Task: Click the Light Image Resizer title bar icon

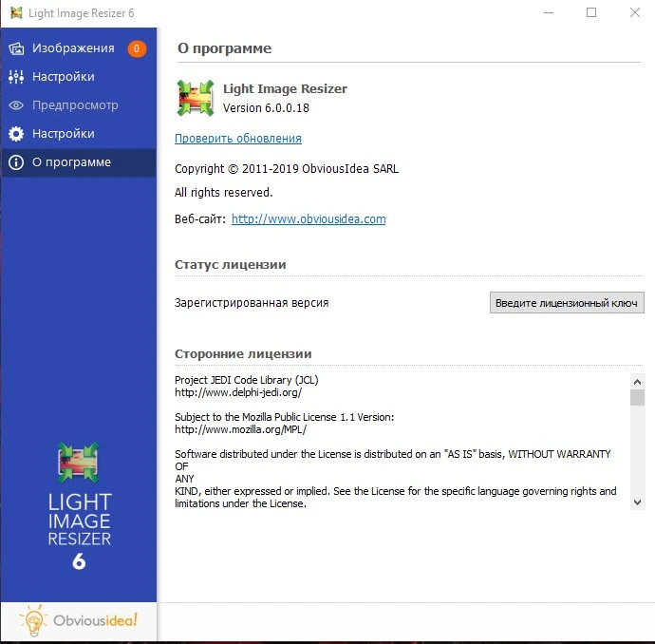Action: pyautogui.click(x=16, y=13)
